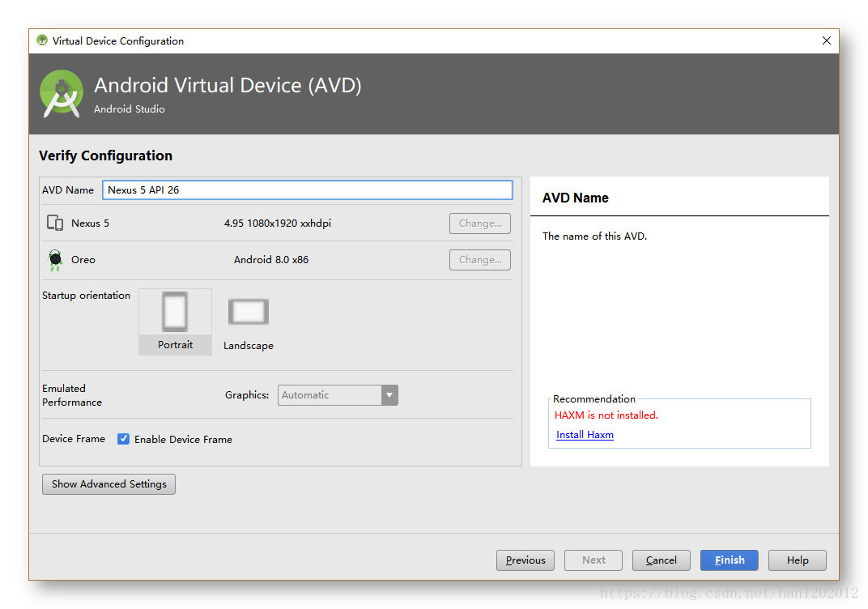868x609 pixels.
Task: Click the 'Oreo' release name text
Action: [83, 260]
